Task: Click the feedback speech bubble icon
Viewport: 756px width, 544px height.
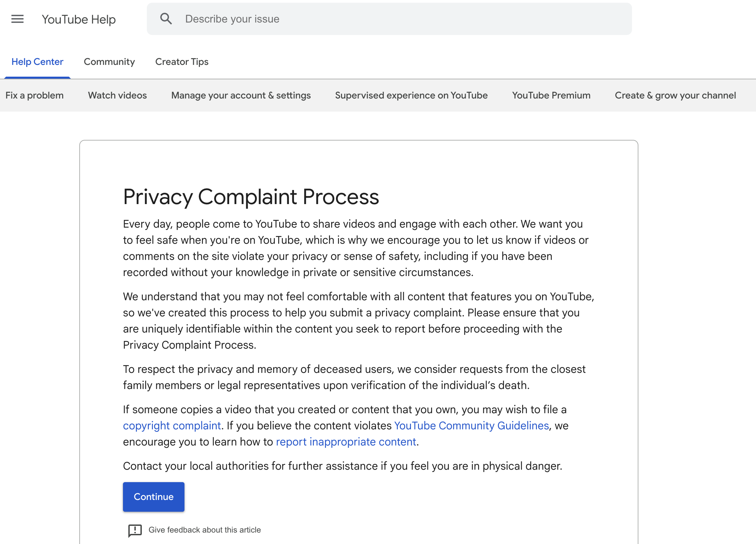Action: [135, 530]
